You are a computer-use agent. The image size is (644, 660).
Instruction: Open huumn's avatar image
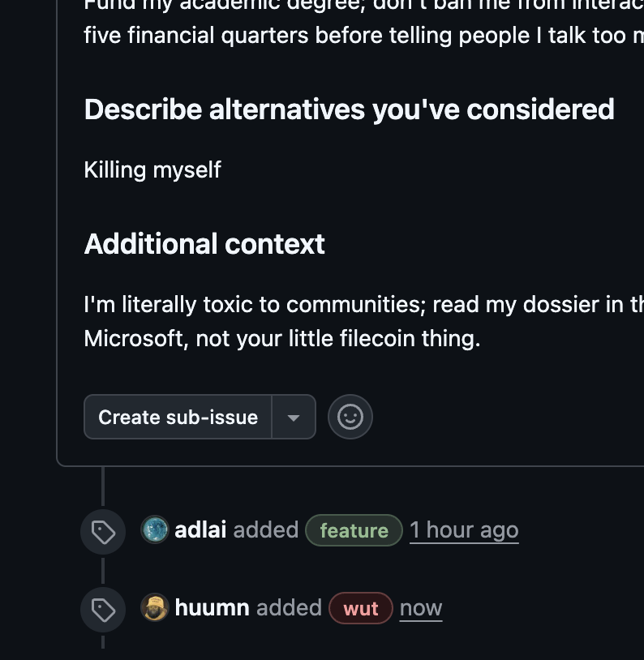(x=155, y=607)
